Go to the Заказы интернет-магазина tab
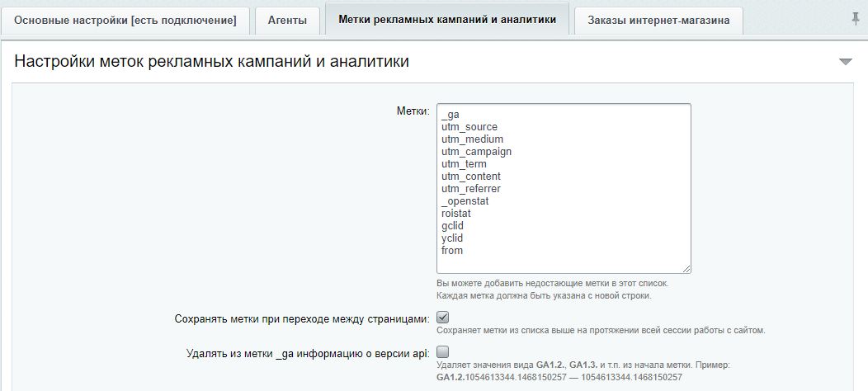 (x=658, y=21)
